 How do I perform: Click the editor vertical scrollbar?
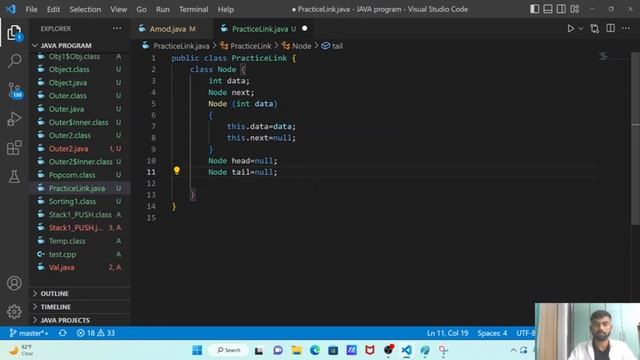coord(636,139)
